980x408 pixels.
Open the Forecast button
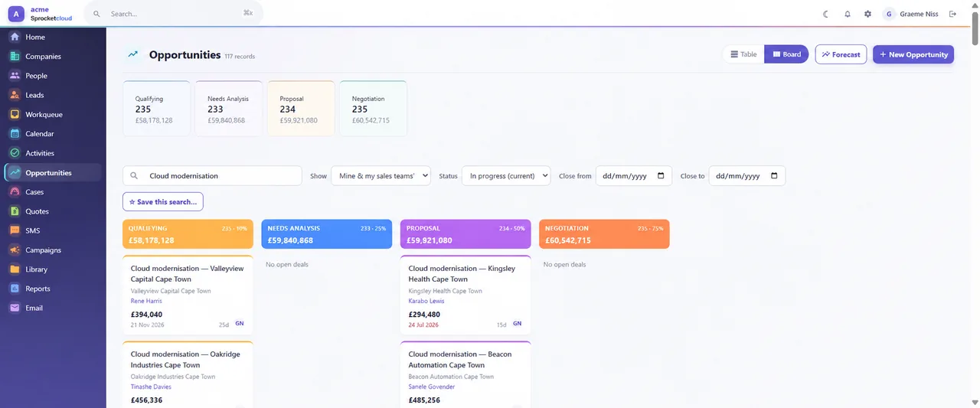click(841, 54)
